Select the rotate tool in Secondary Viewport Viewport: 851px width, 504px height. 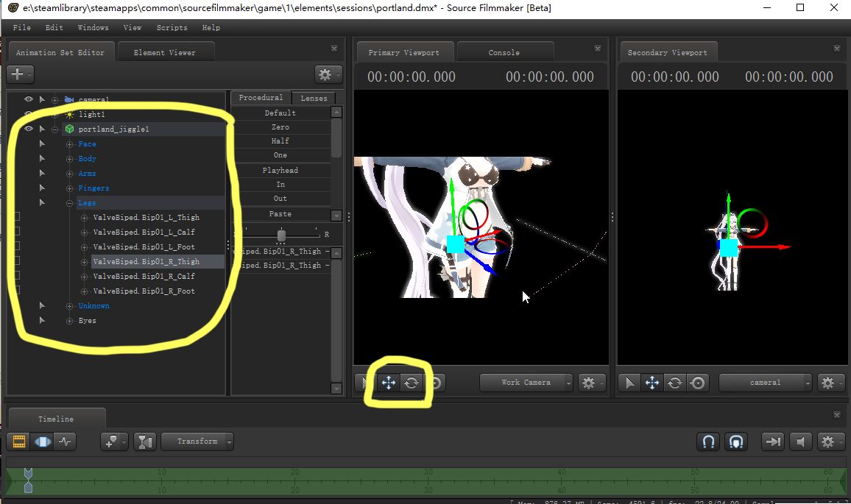(x=674, y=383)
